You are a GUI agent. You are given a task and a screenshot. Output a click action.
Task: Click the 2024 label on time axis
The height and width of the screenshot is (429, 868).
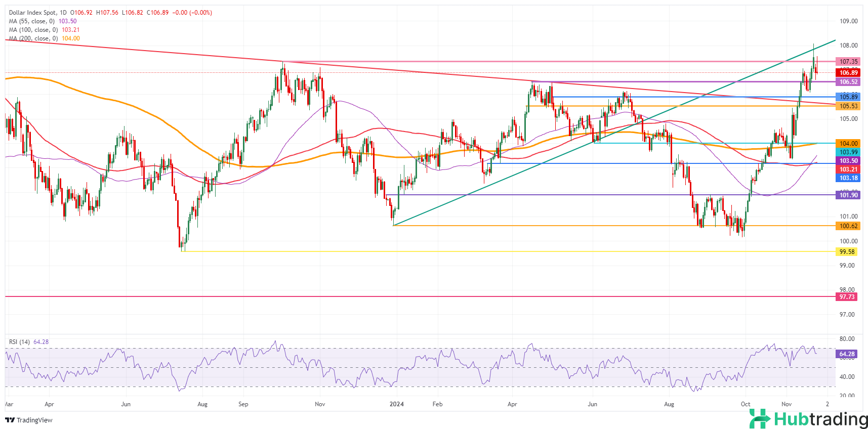tap(396, 404)
